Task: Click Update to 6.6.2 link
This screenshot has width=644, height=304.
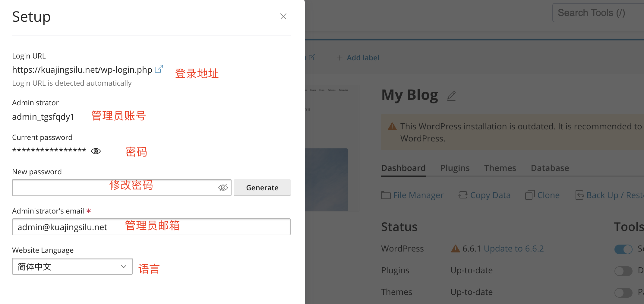Action: [514, 249]
